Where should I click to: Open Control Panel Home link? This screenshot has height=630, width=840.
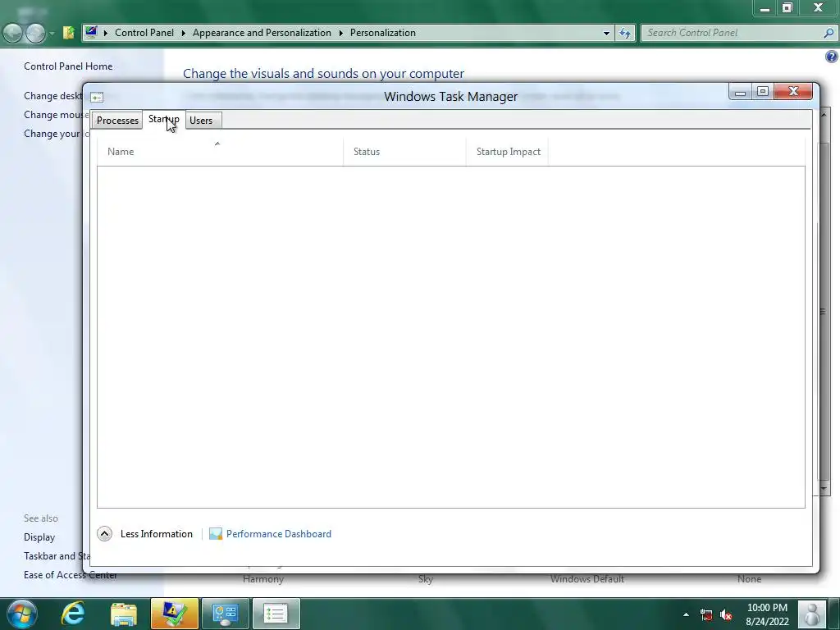(x=68, y=66)
